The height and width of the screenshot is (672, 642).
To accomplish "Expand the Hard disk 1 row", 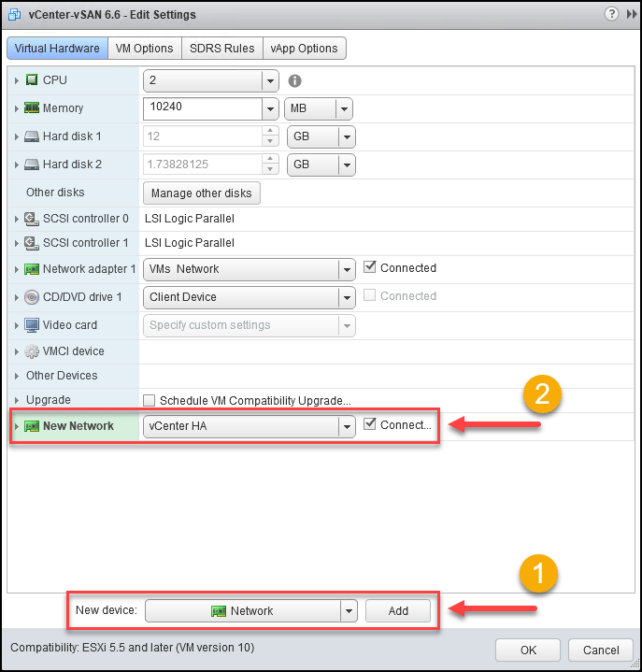I will (16, 136).
